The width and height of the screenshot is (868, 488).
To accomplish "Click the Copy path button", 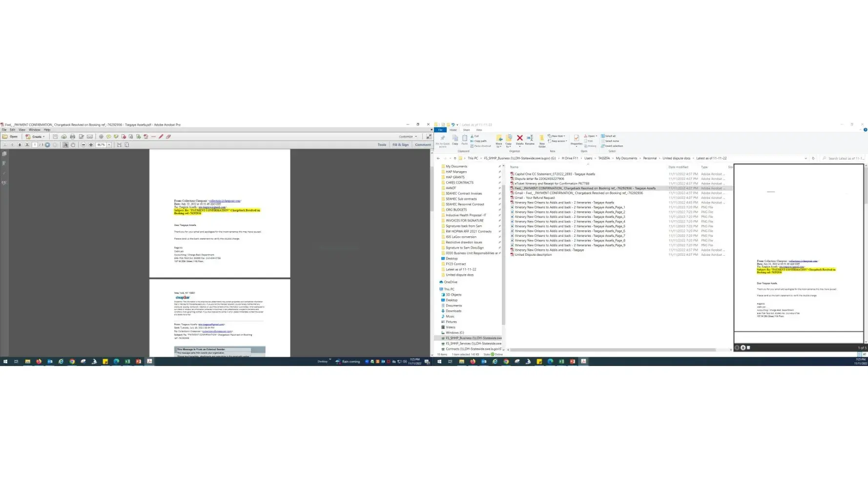I will (478, 141).
